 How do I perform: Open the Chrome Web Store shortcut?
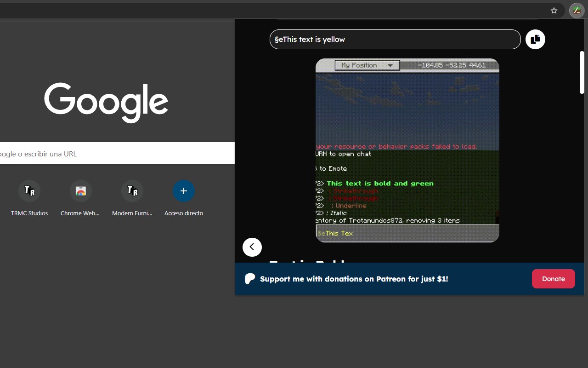[x=80, y=199]
